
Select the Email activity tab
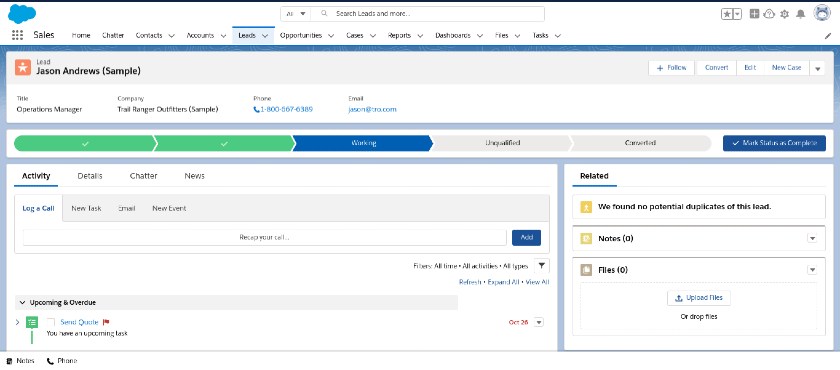click(x=126, y=208)
